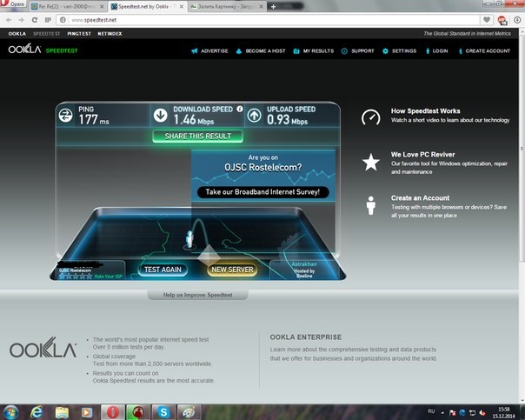The image size is (525, 420).
Task: Click the red extension icon in toolbar
Action: pyautogui.click(x=502, y=20)
